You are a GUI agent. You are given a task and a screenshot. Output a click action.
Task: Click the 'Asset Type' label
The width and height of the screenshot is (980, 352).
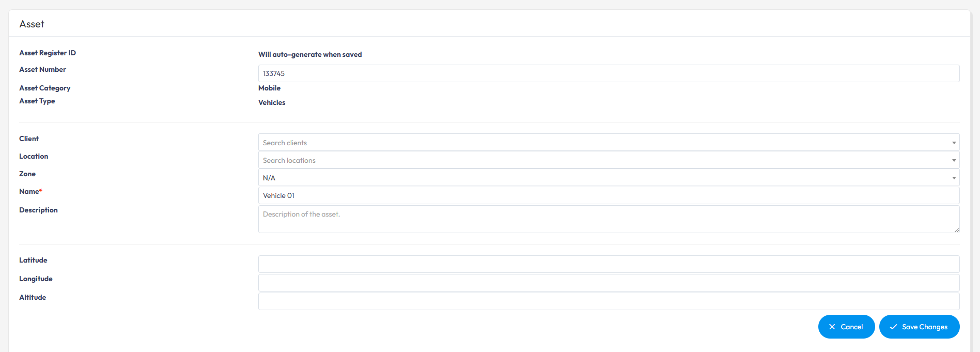[37, 101]
